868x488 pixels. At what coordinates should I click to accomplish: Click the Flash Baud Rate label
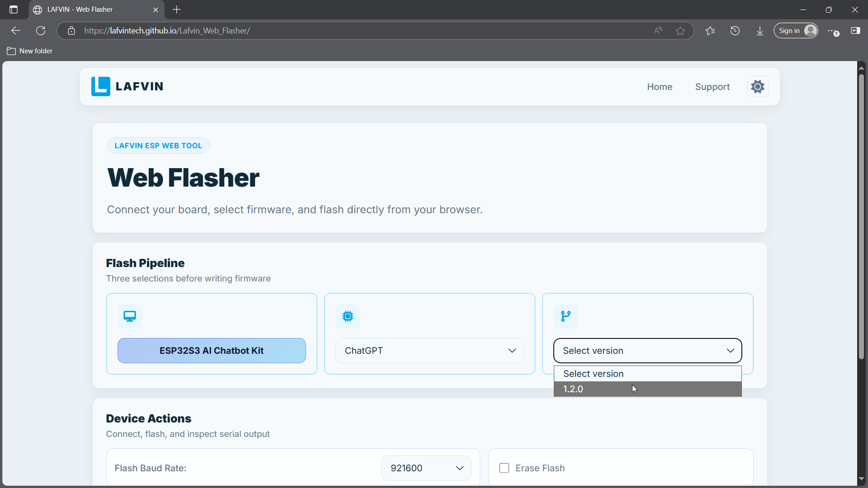151,468
